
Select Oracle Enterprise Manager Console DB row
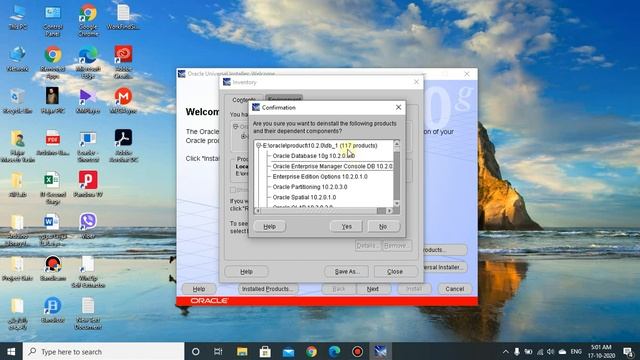point(332,166)
